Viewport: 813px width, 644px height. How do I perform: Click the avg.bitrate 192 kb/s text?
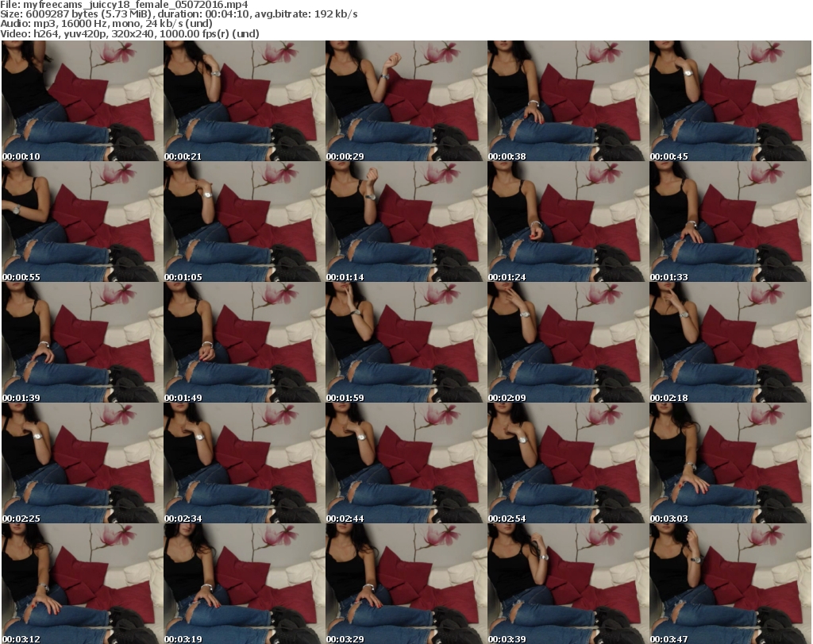click(306, 14)
